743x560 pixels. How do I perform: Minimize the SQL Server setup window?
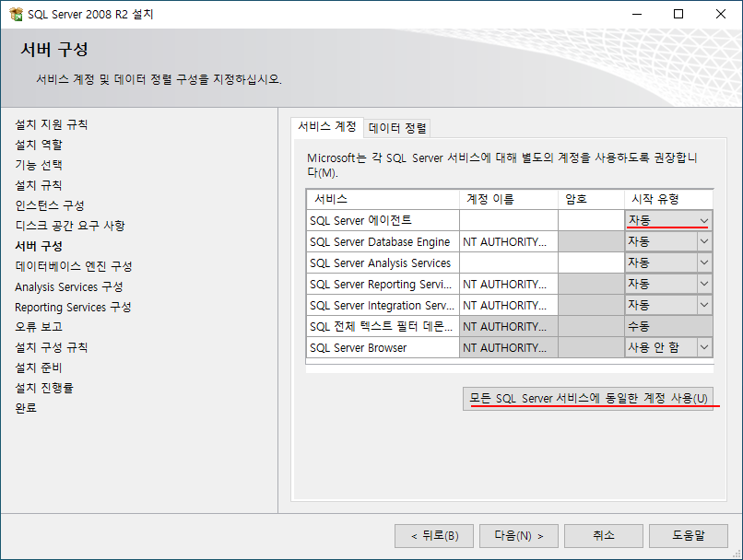coord(637,14)
